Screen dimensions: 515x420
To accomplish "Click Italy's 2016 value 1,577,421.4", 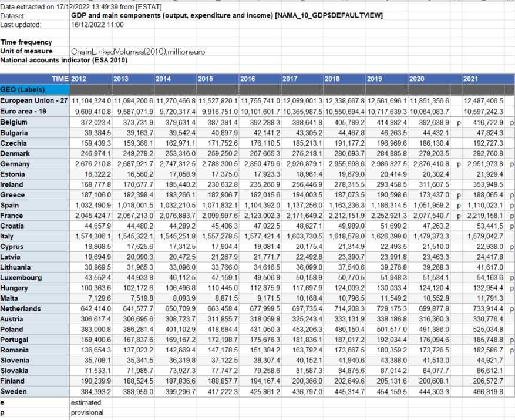I will click(260, 236).
